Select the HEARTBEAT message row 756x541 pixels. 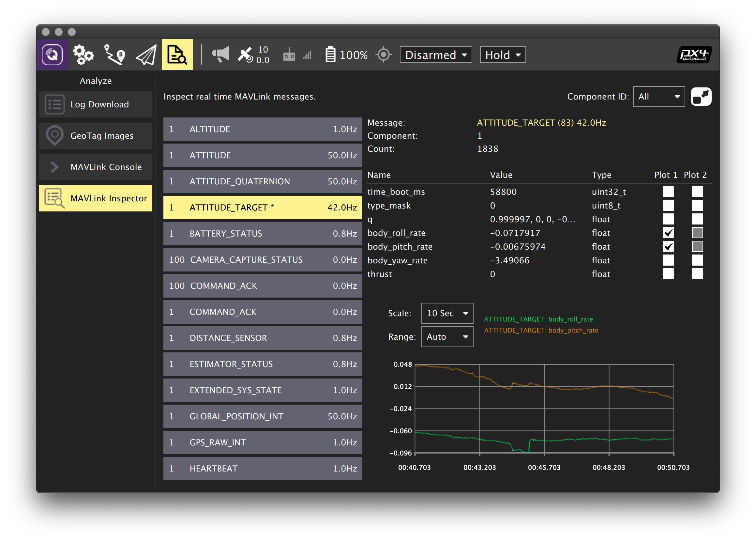262,468
